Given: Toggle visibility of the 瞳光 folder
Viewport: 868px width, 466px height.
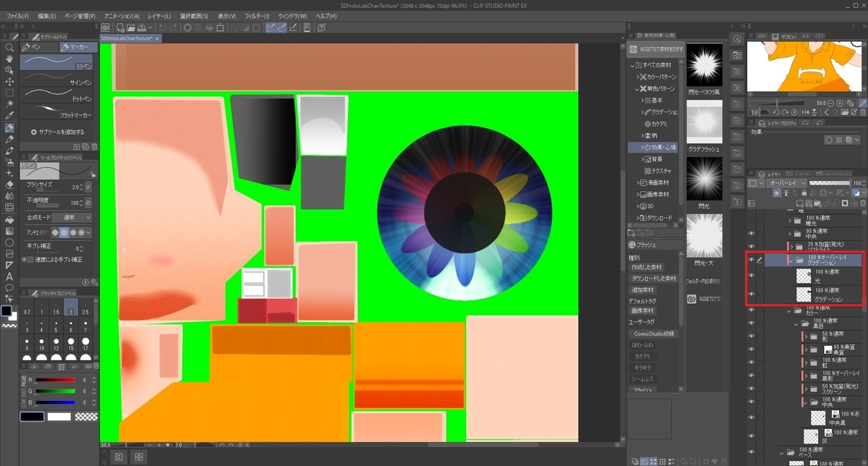Looking at the screenshot, I should pyautogui.click(x=751, y=220).
